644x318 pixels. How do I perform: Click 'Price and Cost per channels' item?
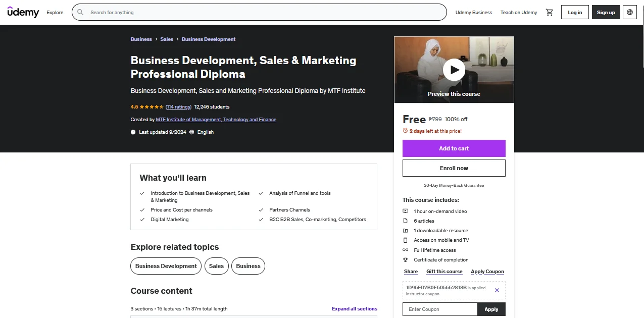[181, 210]
